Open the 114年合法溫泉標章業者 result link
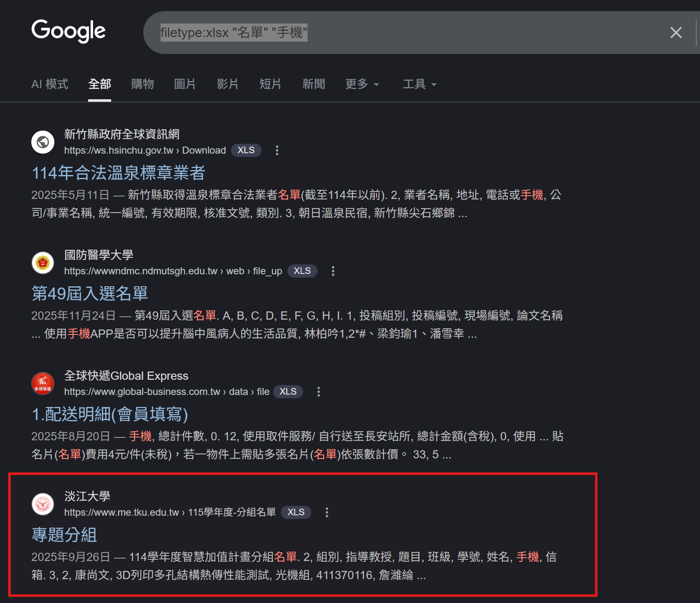 tap(119, 173)
